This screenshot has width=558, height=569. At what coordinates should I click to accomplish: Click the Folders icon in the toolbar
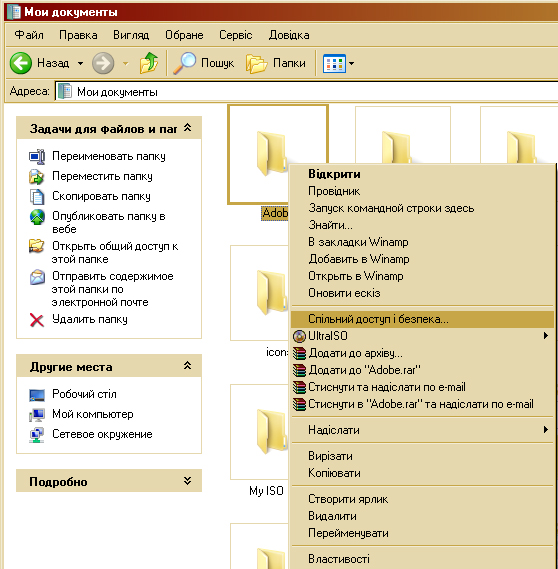[x=257, y=63]
